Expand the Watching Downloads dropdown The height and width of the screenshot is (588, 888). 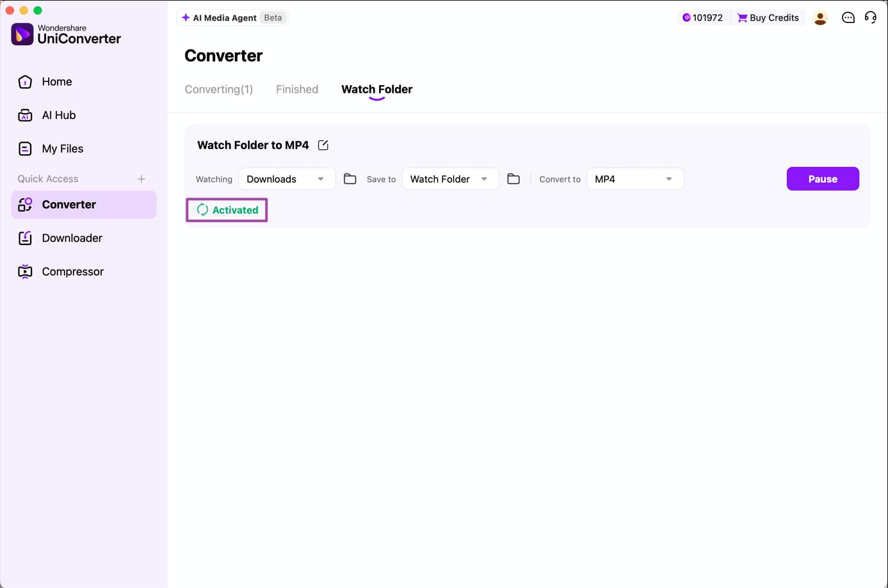(287, 179)
